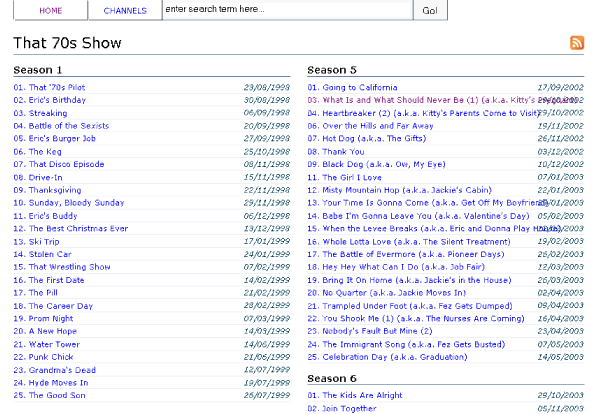Open the Streaking episode link

click(40, 113)
